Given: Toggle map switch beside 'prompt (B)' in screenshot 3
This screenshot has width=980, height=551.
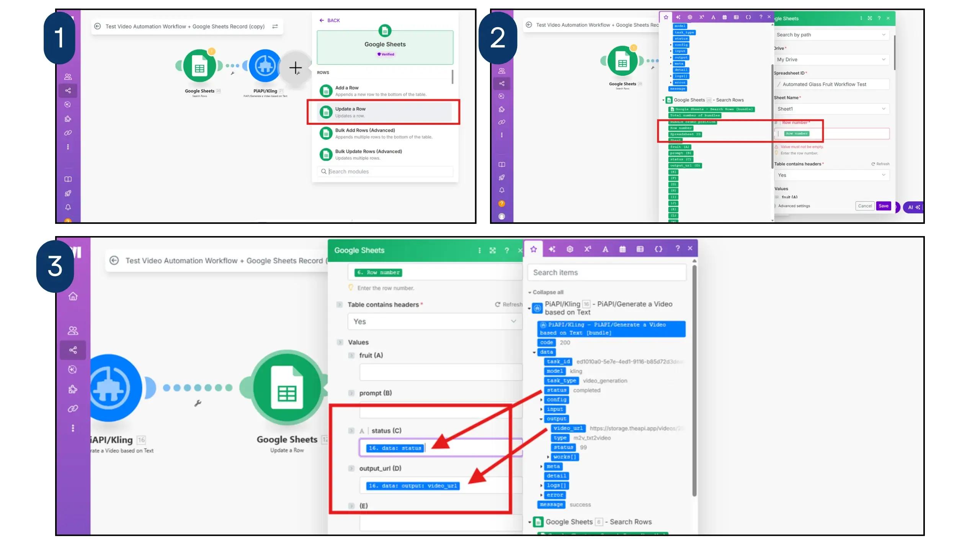Looking at the screenshot, I should click(351, 393).
